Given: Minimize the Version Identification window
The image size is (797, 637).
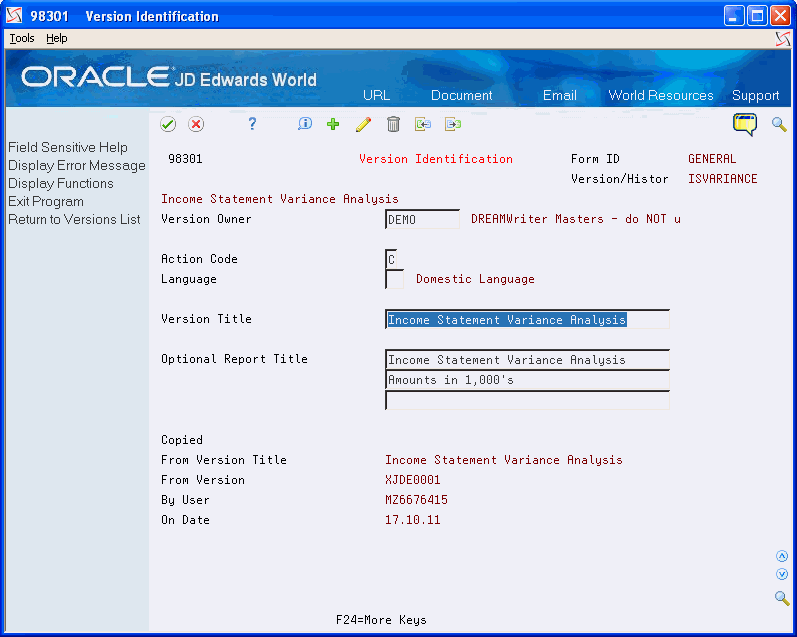Looking at the screenshot, I should tap(733, 16).
